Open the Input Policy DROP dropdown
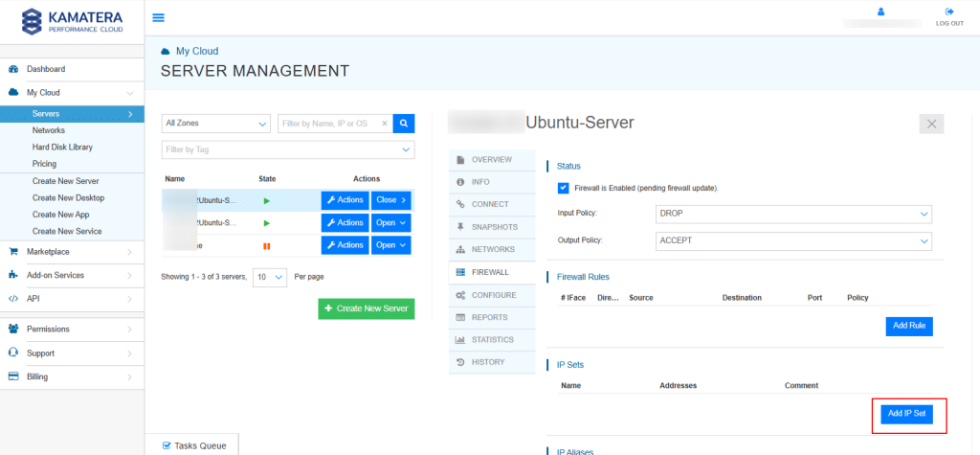The width and height of the screenshot is (980, 455). pos(792,214)
